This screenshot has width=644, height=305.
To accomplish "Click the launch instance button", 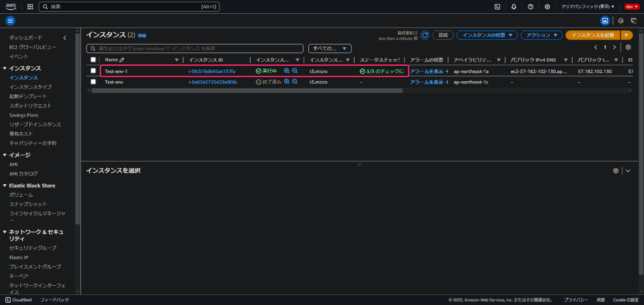I will [592, 35].
